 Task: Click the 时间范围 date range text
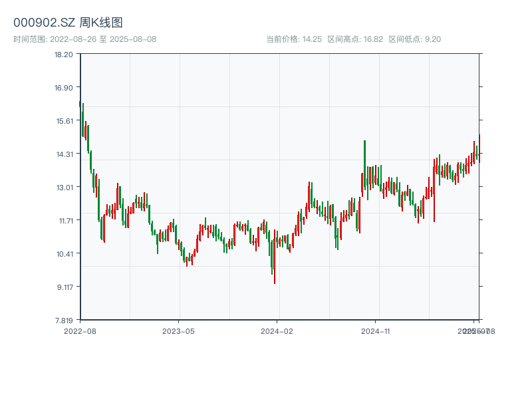click(x=84, y=39)
